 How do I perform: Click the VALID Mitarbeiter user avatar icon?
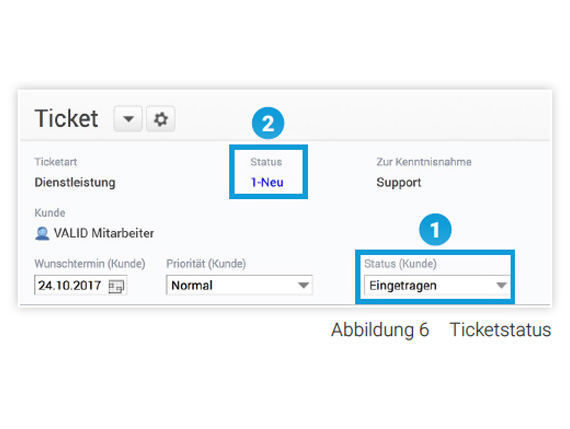pyautogui.click(x=42, y=233)
